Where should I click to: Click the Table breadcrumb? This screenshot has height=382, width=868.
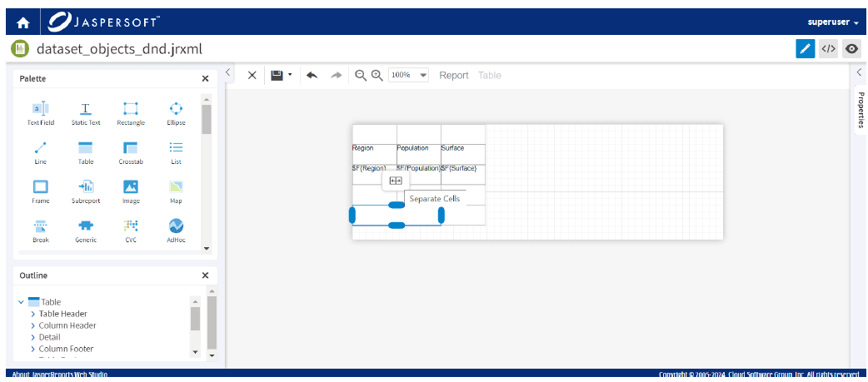[x=489, y=75]
